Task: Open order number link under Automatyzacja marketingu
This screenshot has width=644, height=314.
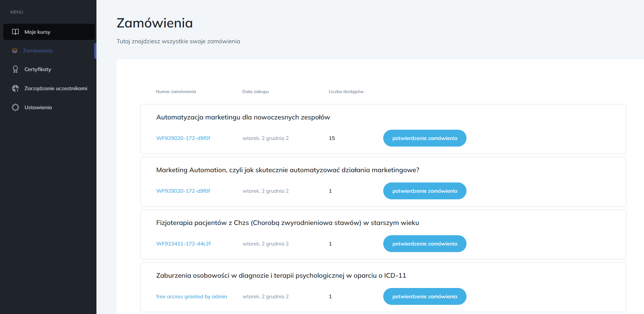Action: pyautogui.click(x=183, y=138)
